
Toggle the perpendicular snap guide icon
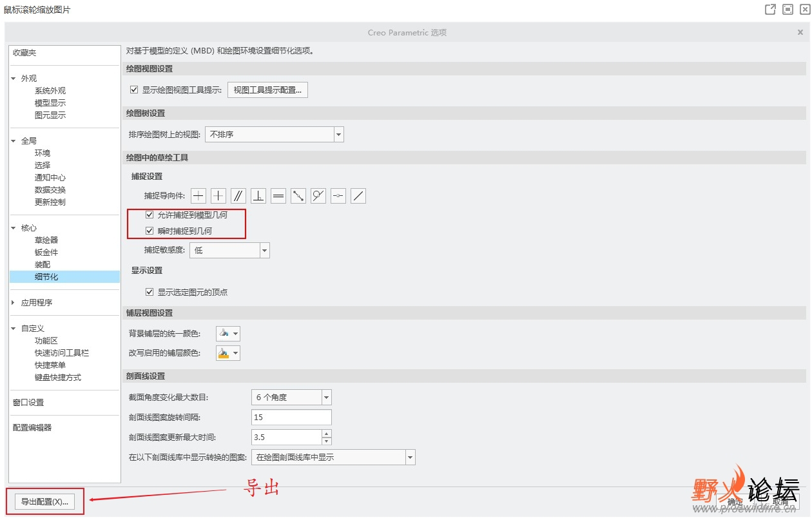tap(258, 196)
